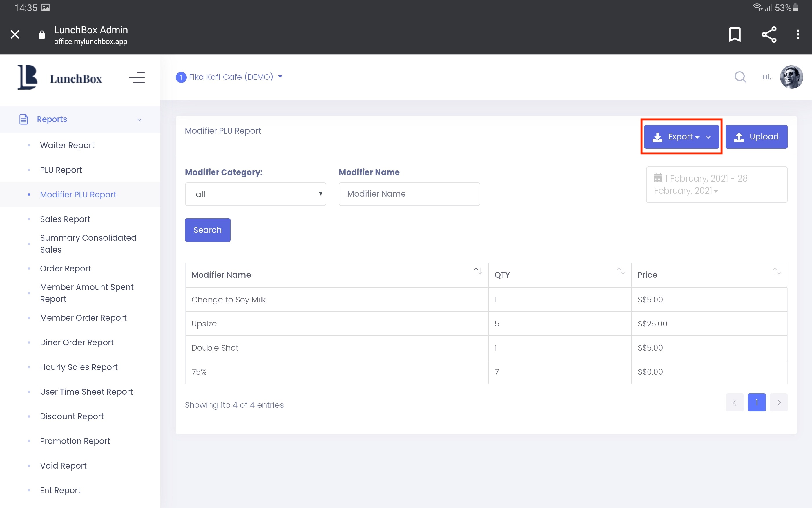Sort the table by Modifier Name column

click(478, 271)
